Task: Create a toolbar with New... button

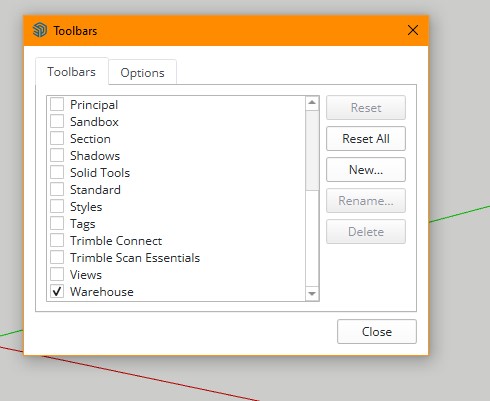Action: (x=366, y=170)
